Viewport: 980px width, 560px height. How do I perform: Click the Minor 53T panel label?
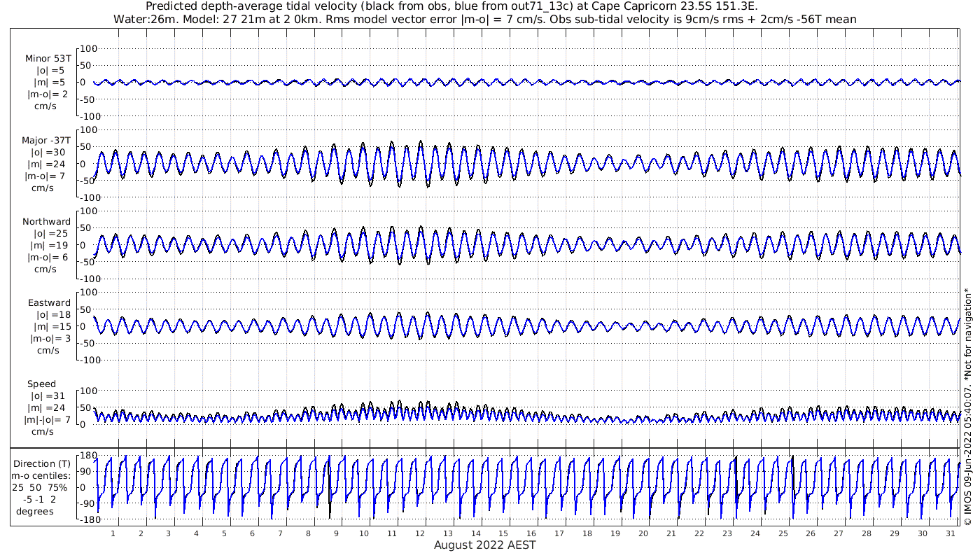[x=48, y=59]
